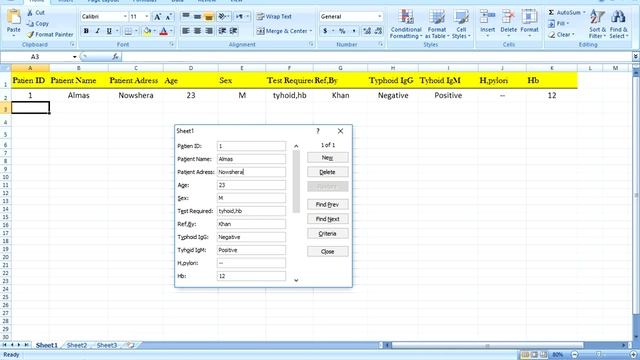Image resolution: width=640 pixels, height=360 pixels.
Task: Toggle Italic formatting
Action: [x=98, y=31]
